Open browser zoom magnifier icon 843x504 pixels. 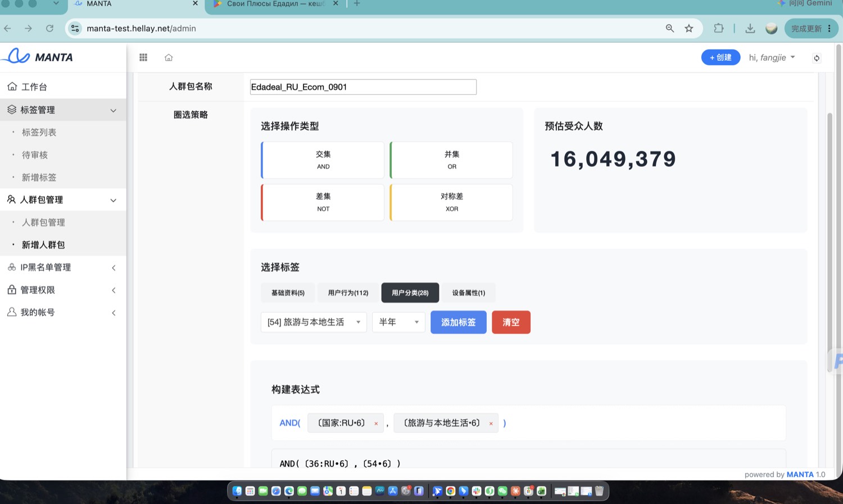tap(670, 28)
